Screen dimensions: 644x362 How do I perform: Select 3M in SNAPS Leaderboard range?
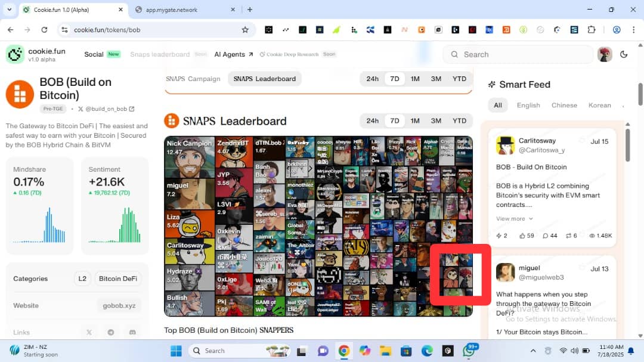436,121
